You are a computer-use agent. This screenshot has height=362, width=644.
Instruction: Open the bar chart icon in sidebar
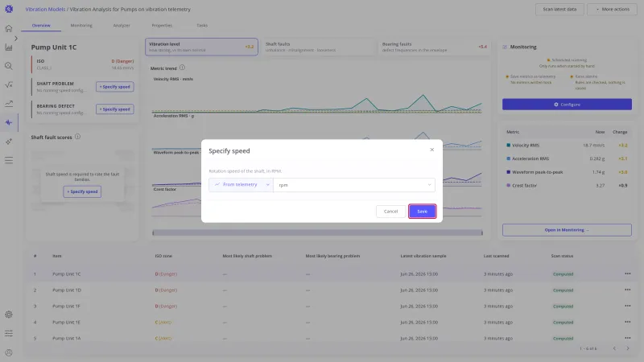point(9,47)
